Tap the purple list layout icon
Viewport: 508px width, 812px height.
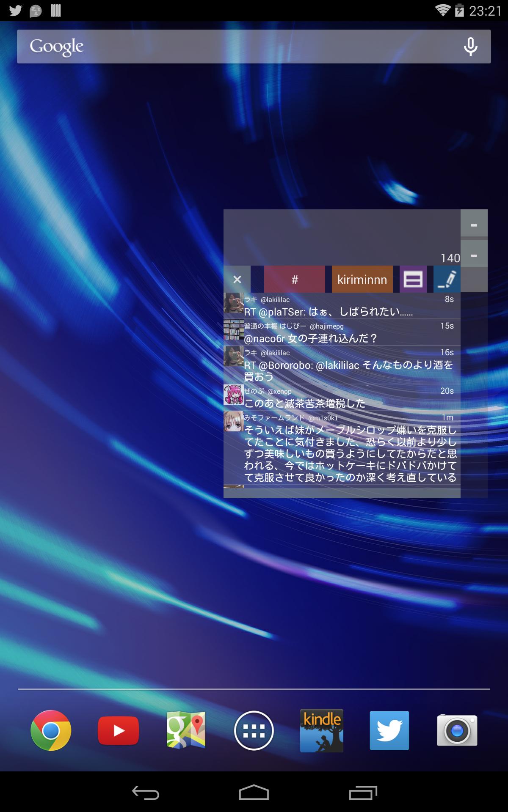[x=413, y=279]
